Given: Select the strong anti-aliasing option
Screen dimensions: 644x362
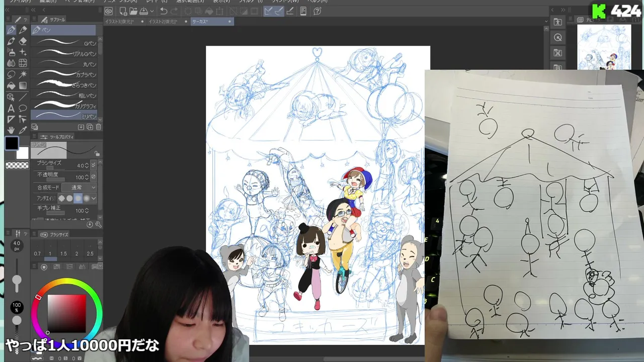Looking at the screenshot, I should coord(87,199).
